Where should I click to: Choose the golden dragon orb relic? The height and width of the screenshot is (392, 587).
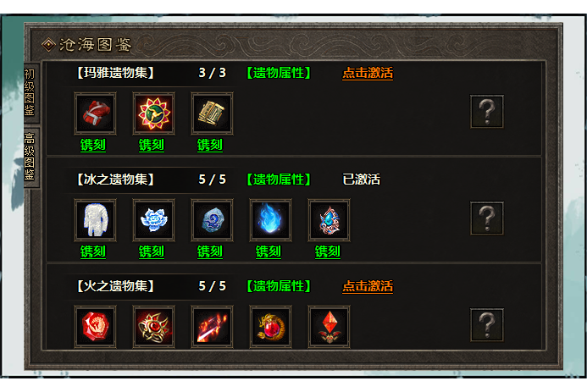(270, 327)
